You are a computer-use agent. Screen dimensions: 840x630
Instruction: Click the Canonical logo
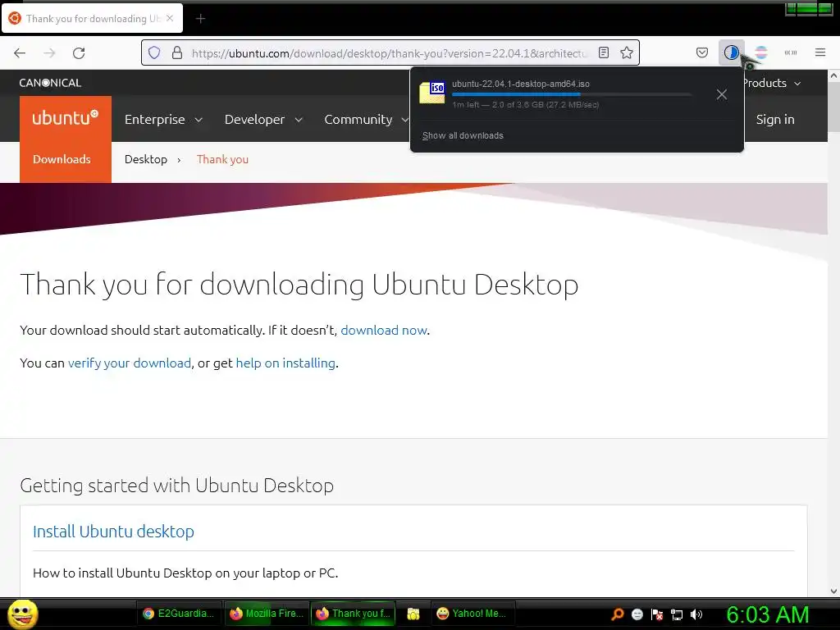click(x=50, y=83)
